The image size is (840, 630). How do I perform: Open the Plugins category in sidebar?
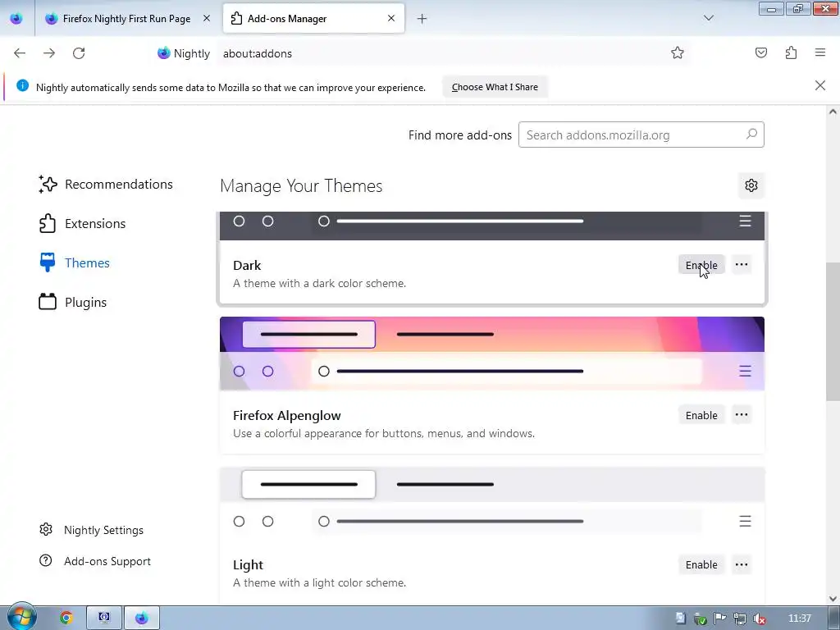point(73,302)
